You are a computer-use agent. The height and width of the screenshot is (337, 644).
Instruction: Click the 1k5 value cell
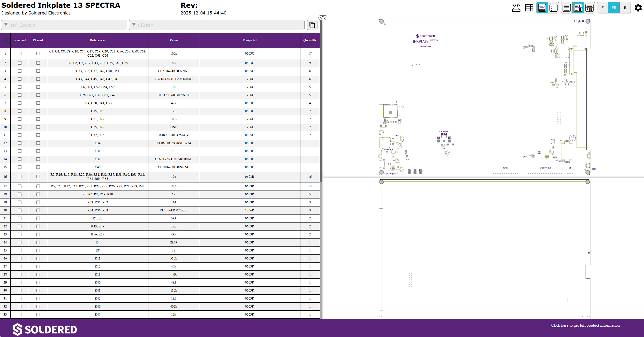(x=174, y=298)
